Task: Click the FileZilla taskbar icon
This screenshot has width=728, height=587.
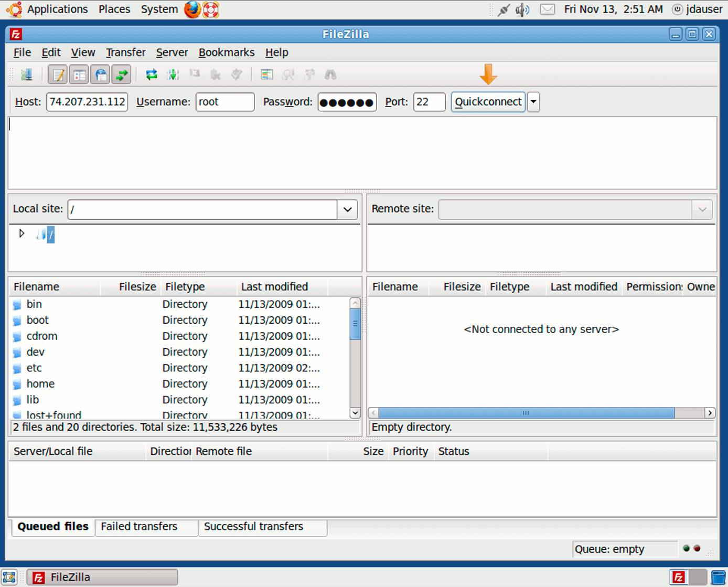Action: [x=102, y=577]
